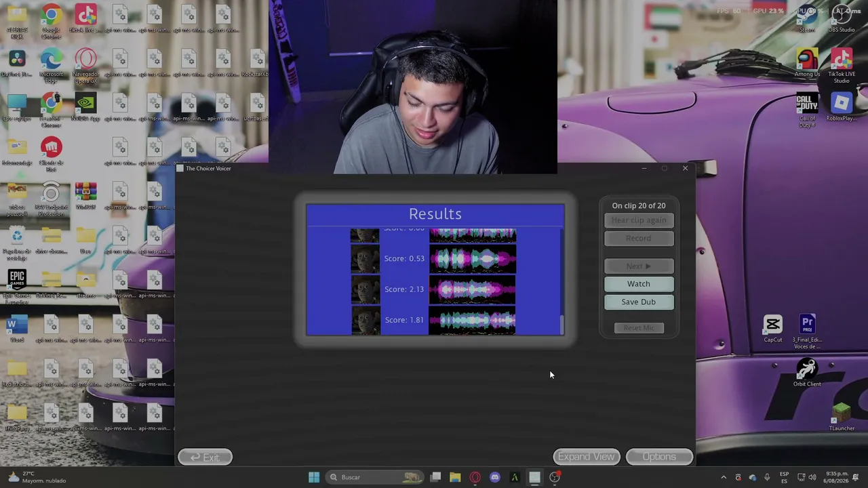
Task: Open the Premiere project file icon
Action: 807,332
